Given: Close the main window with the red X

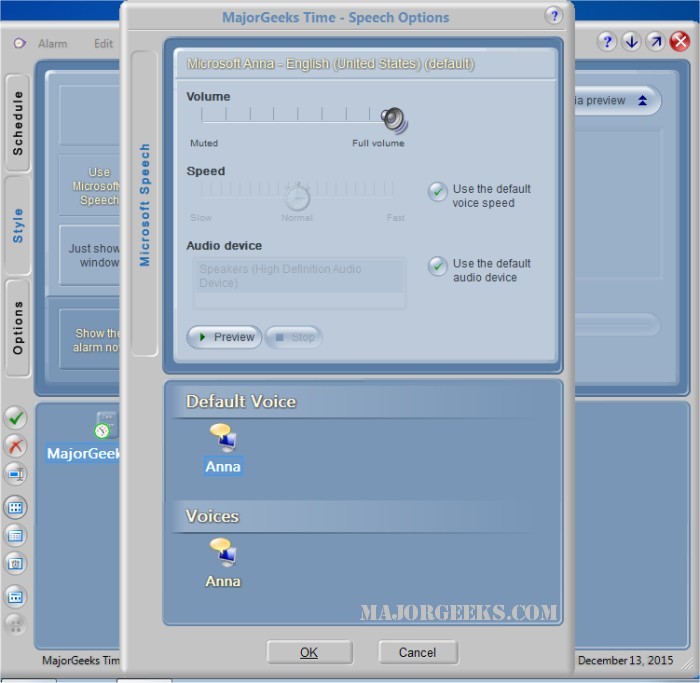Looking at the screenshot, I should (680, 42).
